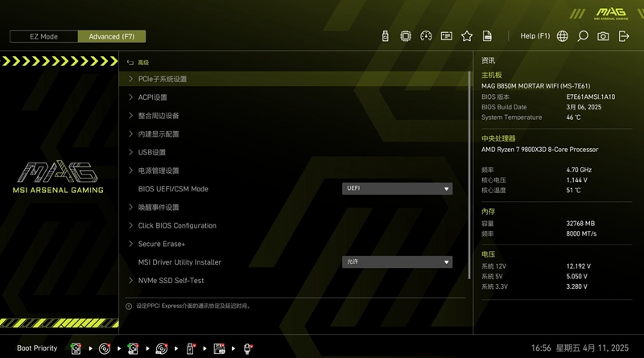Screen dimensions: 644x358
Task: Take a screenshot with the camera icon
Action: coord(603,36)
